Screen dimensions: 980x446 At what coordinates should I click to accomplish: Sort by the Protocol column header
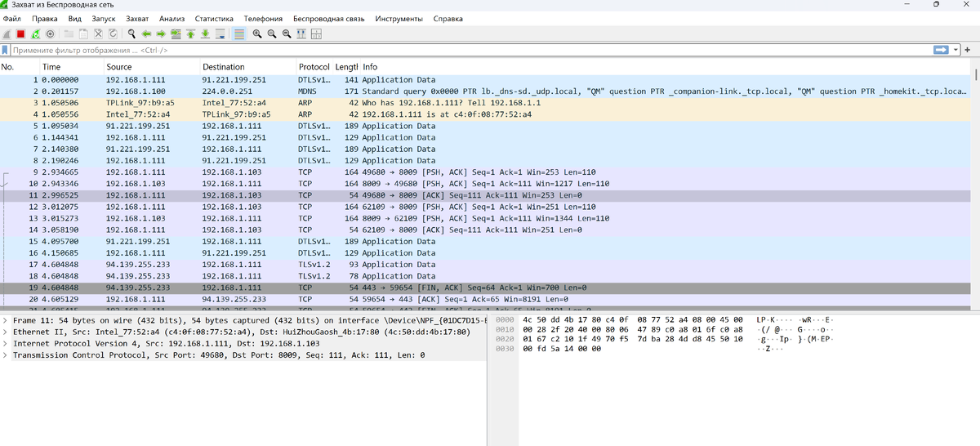pos(314,67)
